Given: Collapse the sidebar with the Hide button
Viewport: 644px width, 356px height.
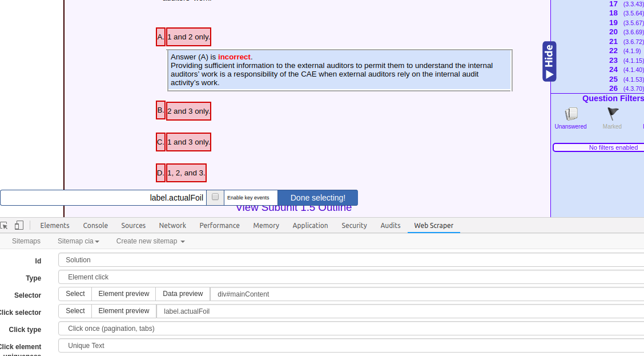Looking at the screenshot, I should pos(549,61).
